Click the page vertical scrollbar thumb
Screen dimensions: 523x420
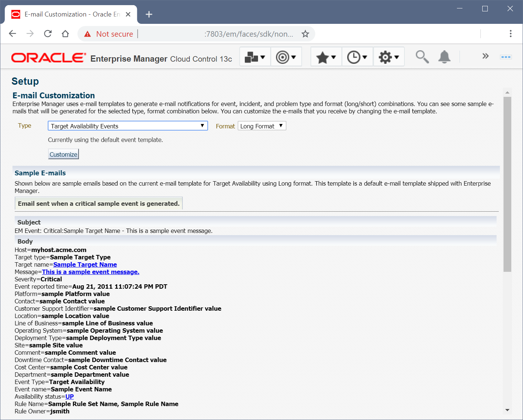pyautogui.click(x=507, y=183)
